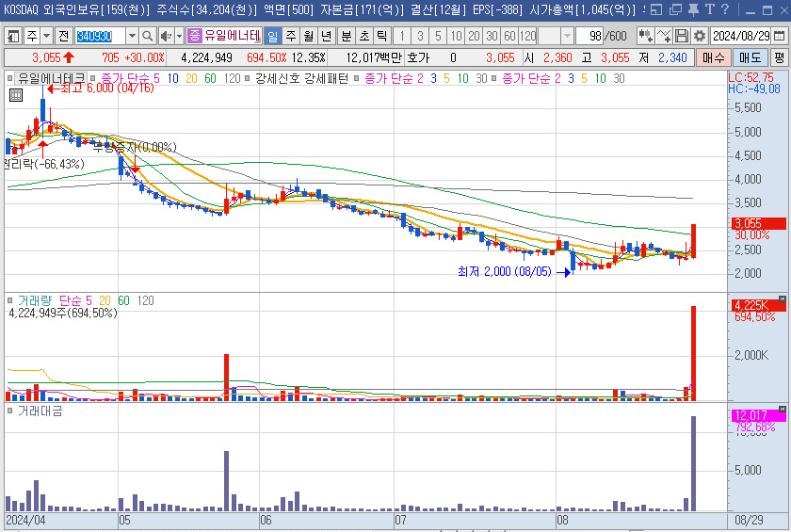
Task: Switch to 월 monthly chart period
Action: tap(308, 36)
